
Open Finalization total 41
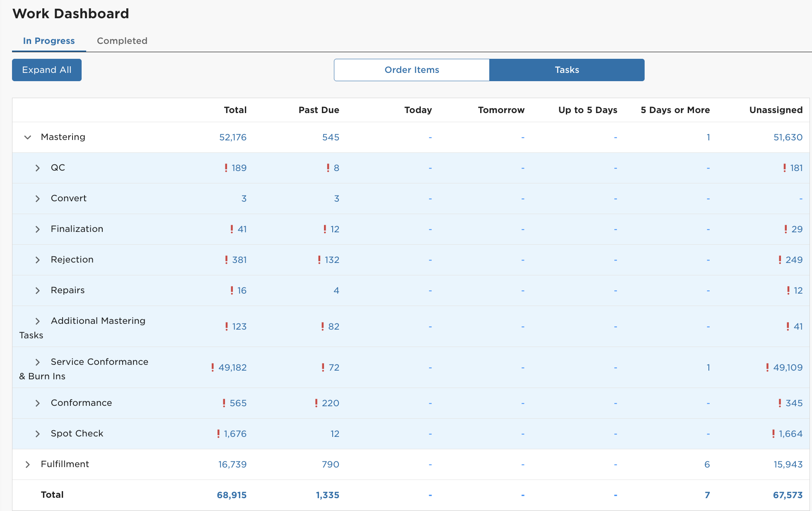[x=242, y=229]
